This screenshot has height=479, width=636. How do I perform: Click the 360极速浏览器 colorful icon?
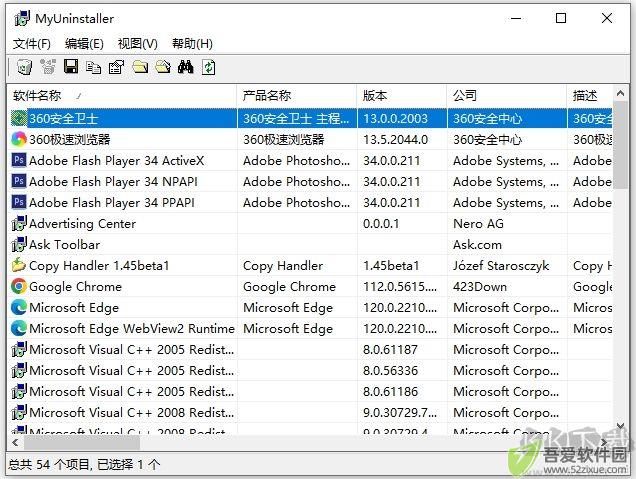click(x=19, y=140)
